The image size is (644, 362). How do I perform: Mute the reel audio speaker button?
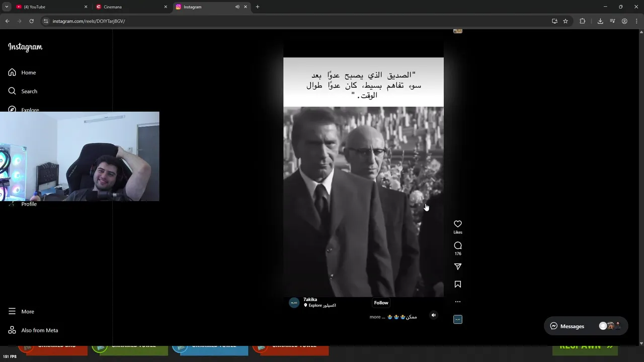(x=434, y=315)
